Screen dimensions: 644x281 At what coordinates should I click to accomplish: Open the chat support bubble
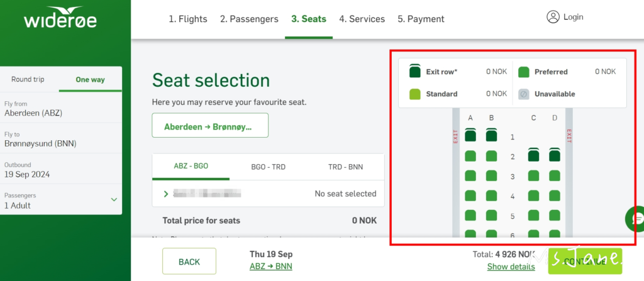[635, 218]
